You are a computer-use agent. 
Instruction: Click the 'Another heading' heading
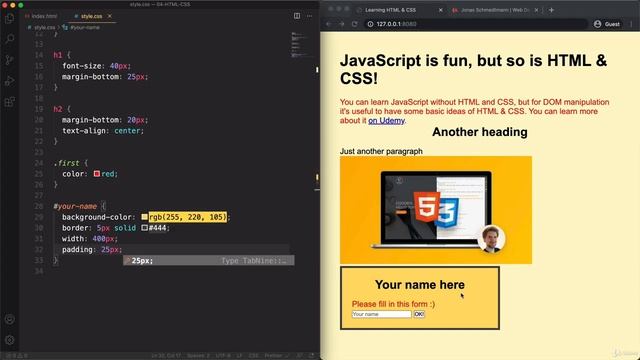tap(480, 132)
